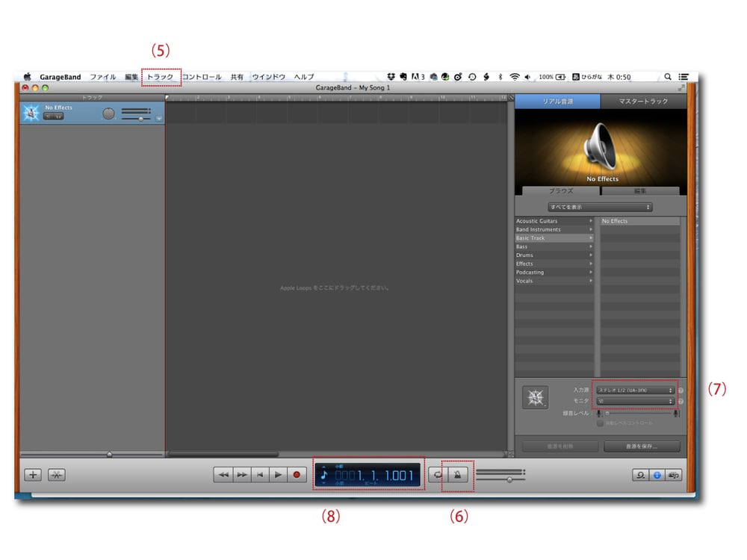
Task: Click the add new track plus button
Action: pos(33,475)
